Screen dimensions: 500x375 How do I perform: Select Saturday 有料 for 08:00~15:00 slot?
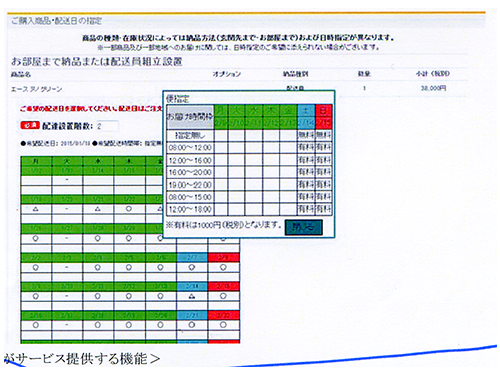(x=306, y=197)
